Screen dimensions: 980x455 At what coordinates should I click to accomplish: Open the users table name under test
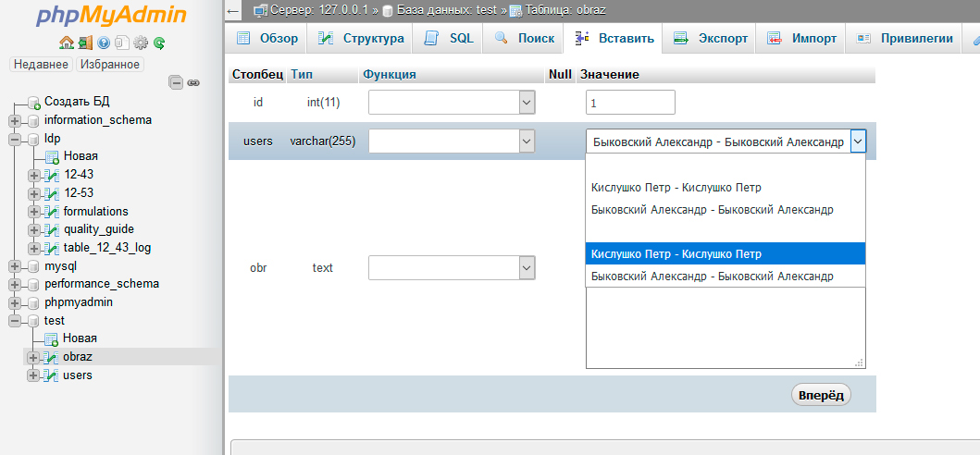click(78, 375)
